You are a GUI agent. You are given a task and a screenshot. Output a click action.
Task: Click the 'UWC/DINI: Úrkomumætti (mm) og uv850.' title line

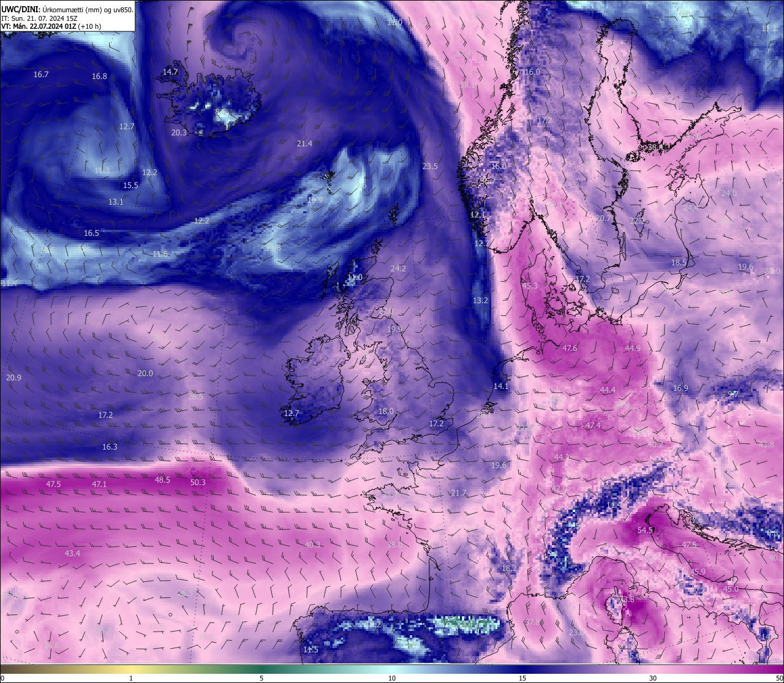click(67, 9)
